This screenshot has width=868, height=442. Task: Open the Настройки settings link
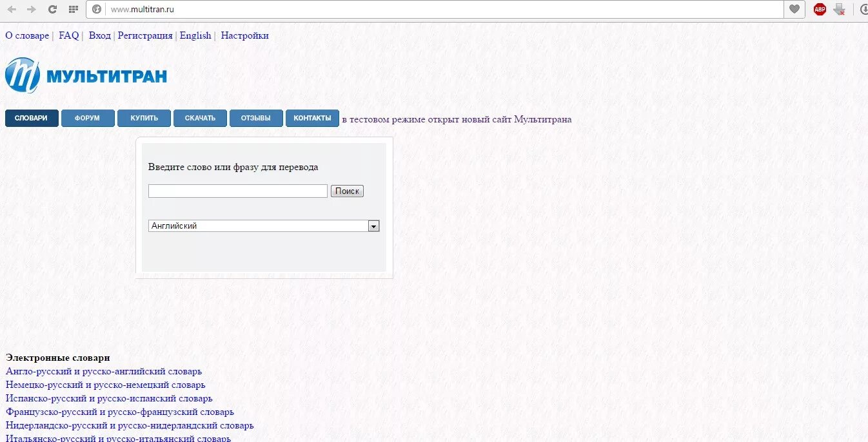(x=244, y=36)
